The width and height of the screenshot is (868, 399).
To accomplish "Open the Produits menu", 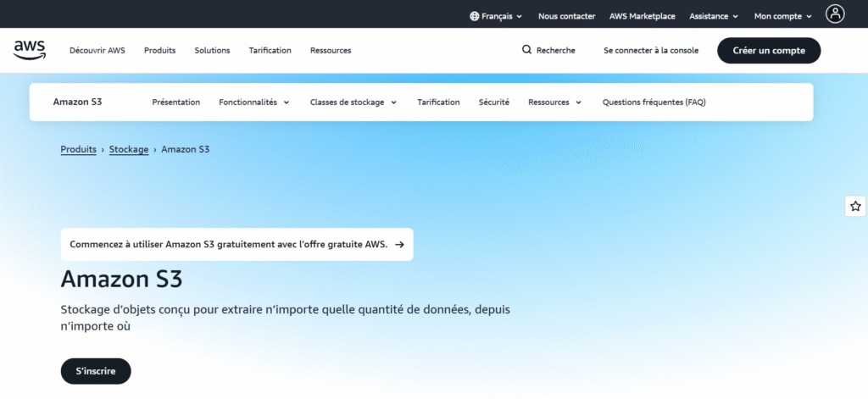I will (160, 50).
